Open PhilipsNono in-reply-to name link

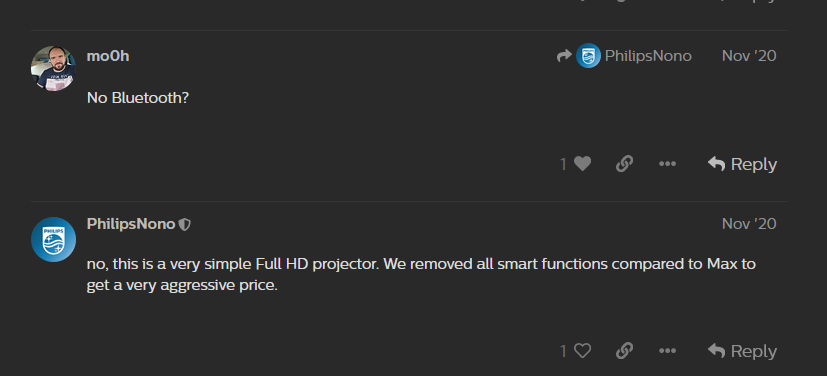tap(648, 56)
